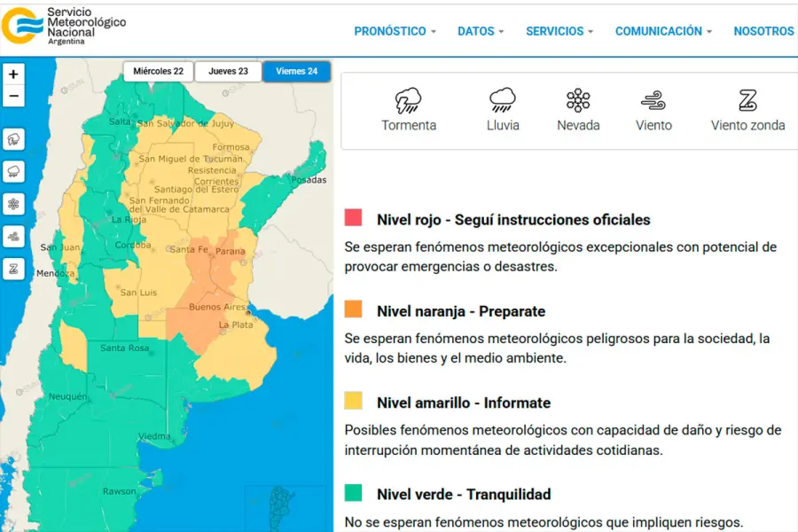Open the NOSOTROS menu item
The image size is (798, 532).
(763, 31)
